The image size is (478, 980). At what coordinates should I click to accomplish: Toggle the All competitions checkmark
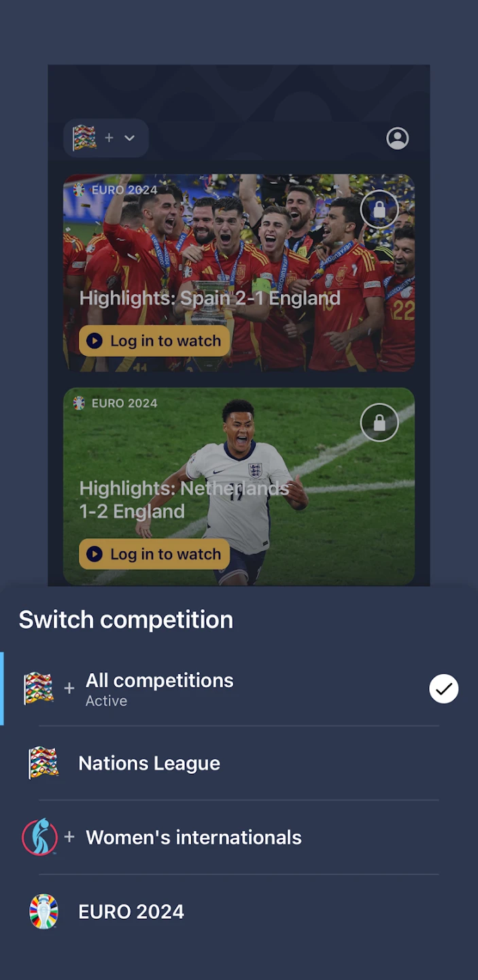pyautogui.click(x=444, y=689)
